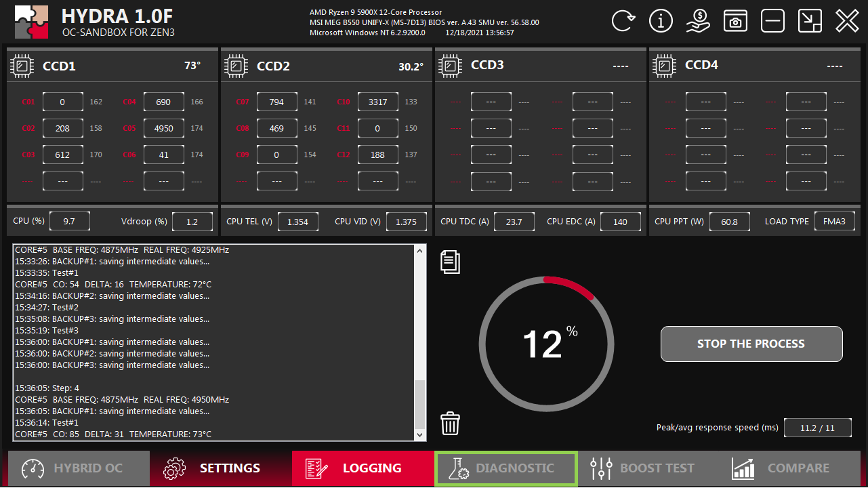
Task: Click the CCD2 chip icon
Action: click(x=236, y=66)
